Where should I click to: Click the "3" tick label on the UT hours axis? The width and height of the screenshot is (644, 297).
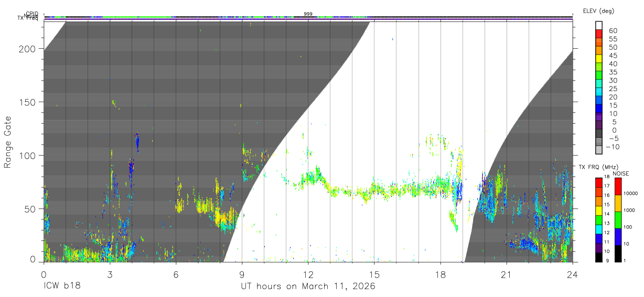(110, 274)
